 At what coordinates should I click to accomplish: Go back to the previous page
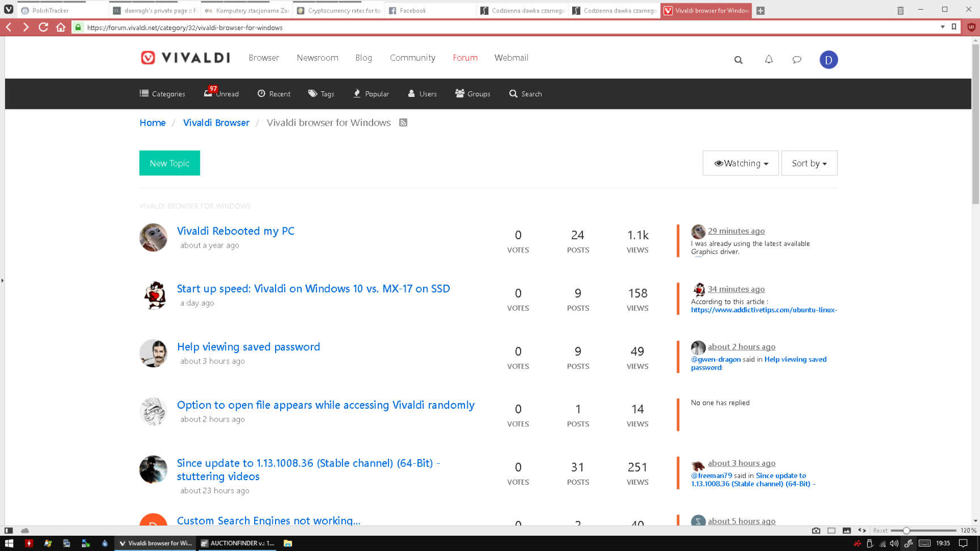[x=9, y=27]
